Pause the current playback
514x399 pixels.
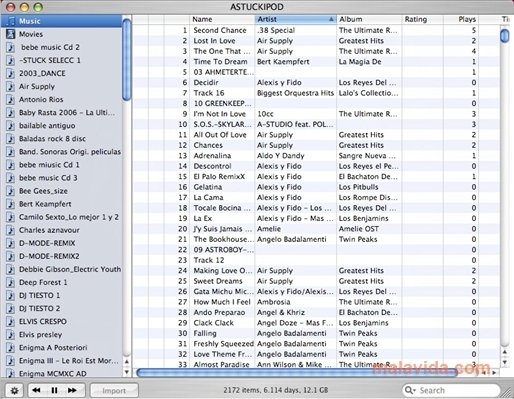[x=54, y=390]
